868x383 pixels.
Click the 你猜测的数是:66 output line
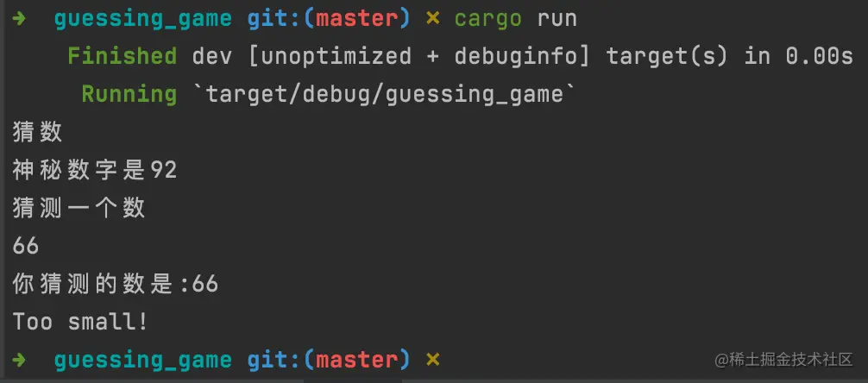click(x=115, y=284)
